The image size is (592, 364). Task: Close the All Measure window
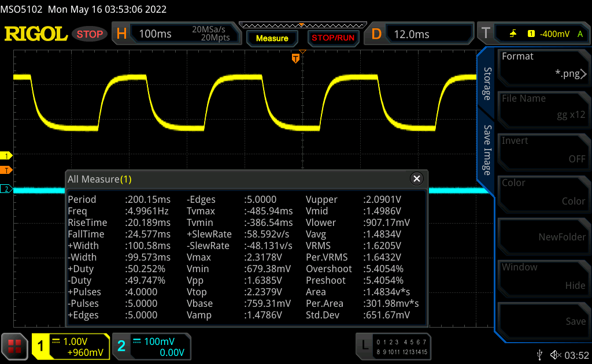pos(416,179)
